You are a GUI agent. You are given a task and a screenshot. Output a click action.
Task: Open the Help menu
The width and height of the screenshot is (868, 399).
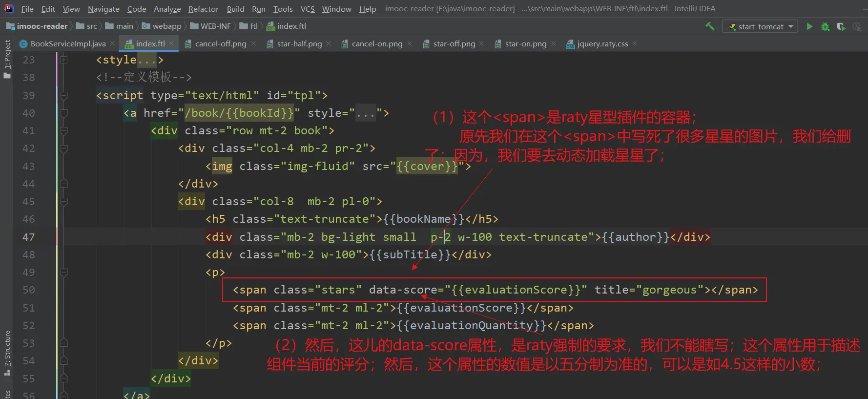(x=368, y=9)
